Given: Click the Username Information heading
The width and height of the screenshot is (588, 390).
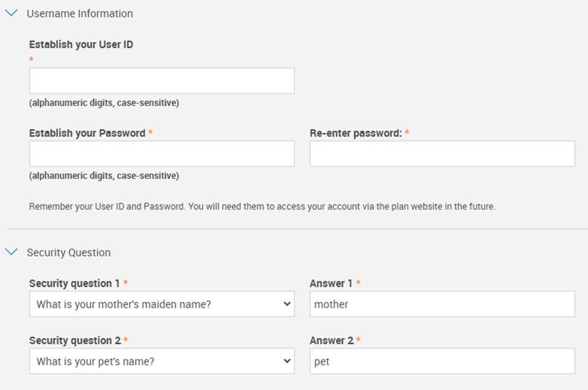Looking at the screenshot, I should 80,13.
